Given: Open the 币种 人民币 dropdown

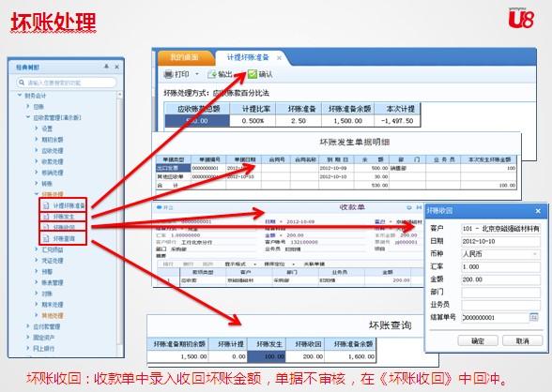Looking at the screenshot, I should (x=500, y=254).
